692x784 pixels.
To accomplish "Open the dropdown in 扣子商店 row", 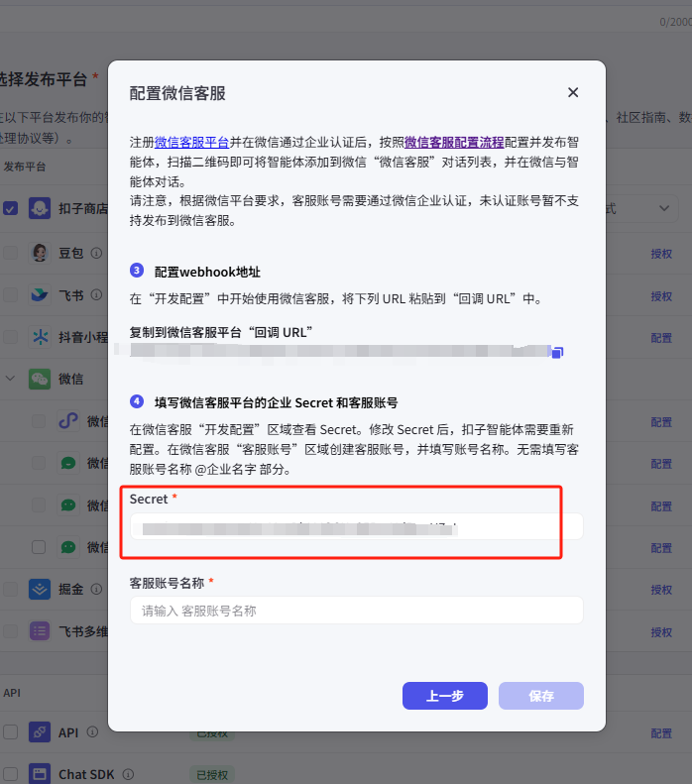I will click(662, 208).
